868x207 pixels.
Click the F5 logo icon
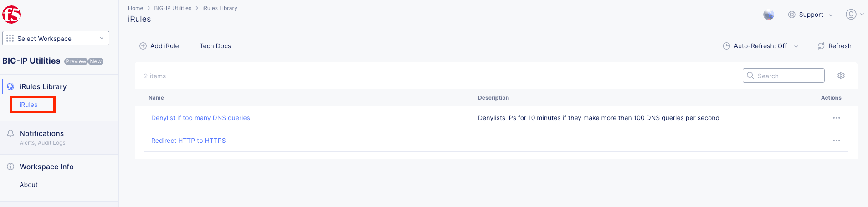pyautogui.click(x=11, y=15)
